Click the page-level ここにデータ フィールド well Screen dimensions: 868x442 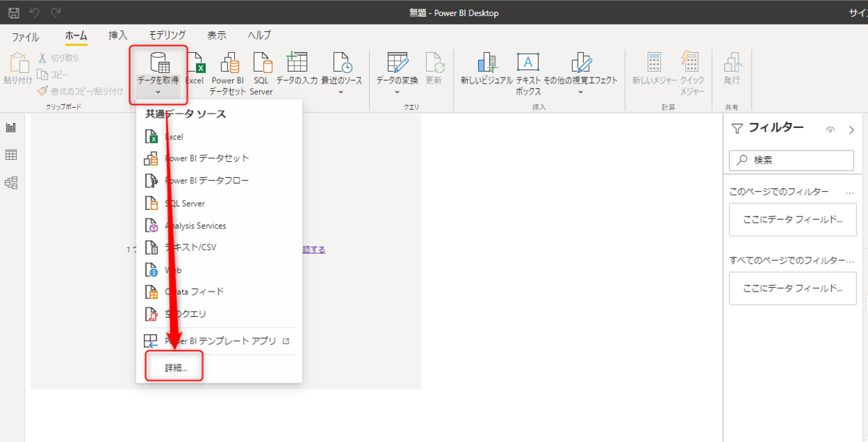[x=793, y=219]
